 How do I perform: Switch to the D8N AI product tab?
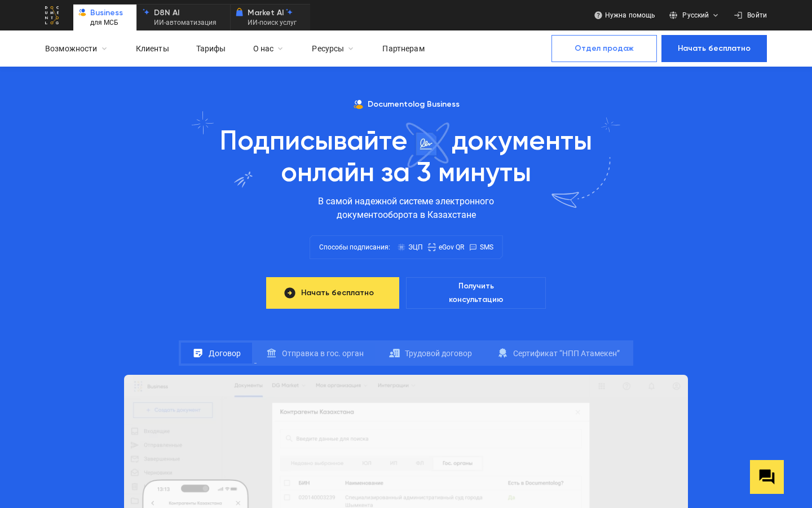[183, 17]
